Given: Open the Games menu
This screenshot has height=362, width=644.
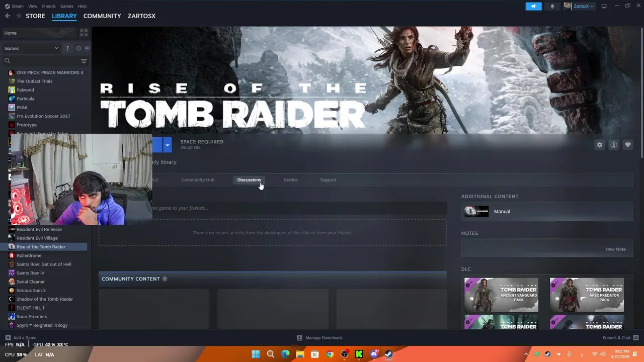Looking at the screenshot, I should 66,6.
